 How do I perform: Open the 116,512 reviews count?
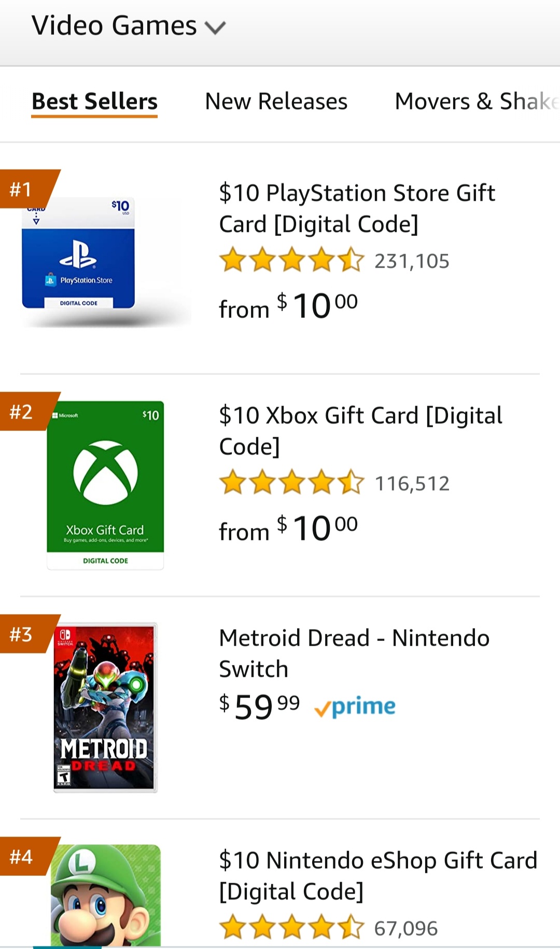pos(412,484)
